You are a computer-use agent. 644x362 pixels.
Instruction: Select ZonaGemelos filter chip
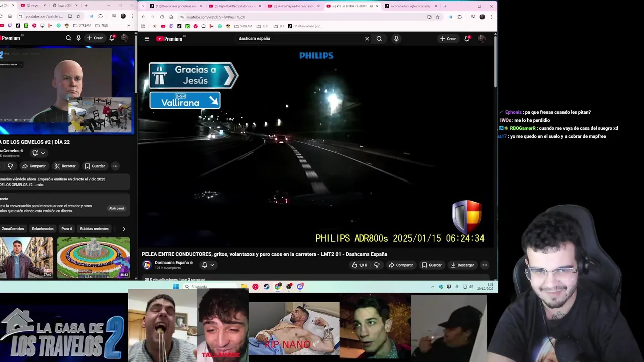(x=12, y=229)
